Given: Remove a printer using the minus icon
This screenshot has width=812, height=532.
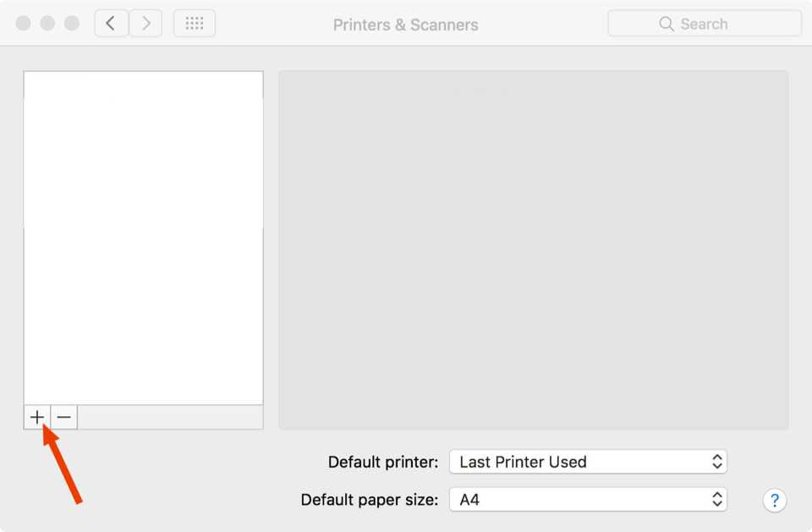Looking at the screenshot, I should click(63, 417).
